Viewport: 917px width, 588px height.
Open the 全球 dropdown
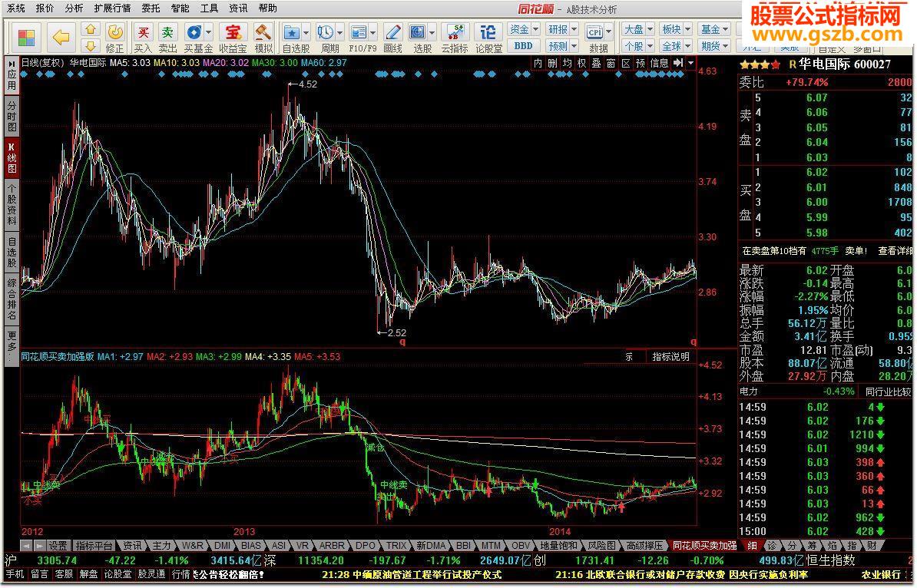pos(676,45)
